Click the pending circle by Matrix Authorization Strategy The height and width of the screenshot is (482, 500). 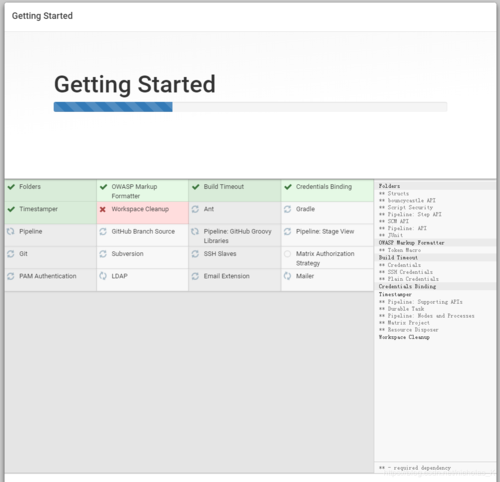[287, 254]
